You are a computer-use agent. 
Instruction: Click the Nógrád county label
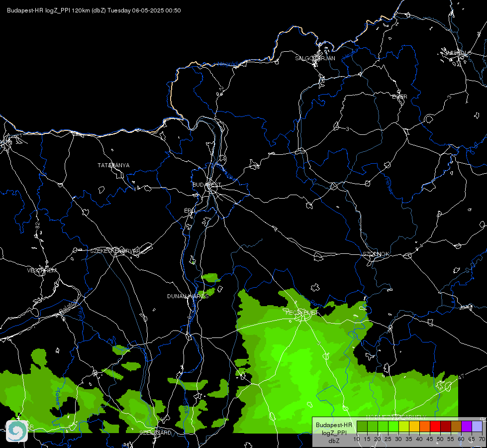pos(228,64)
